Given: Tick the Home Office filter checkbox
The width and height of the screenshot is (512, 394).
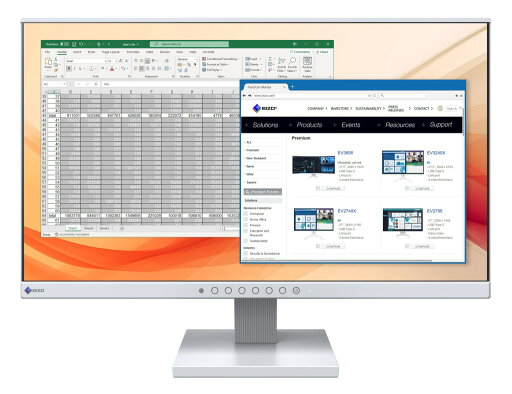Looking at the screenshot, I should coord(246,219).
